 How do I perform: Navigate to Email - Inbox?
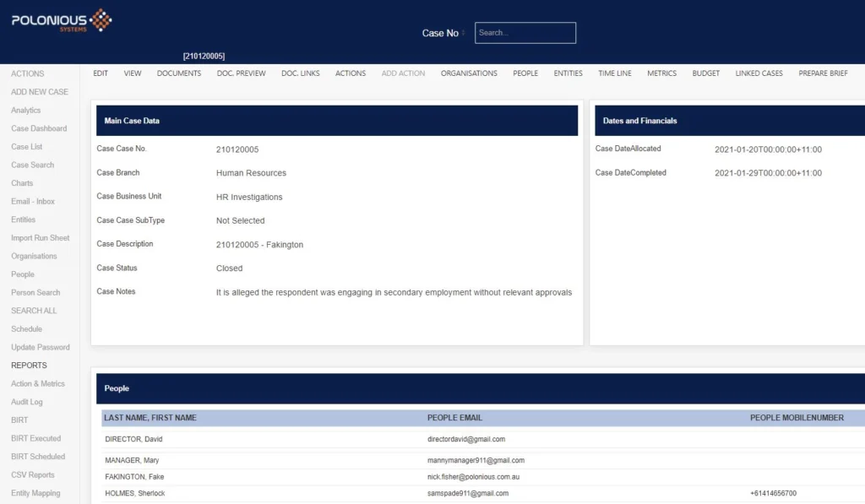point(33,202)
